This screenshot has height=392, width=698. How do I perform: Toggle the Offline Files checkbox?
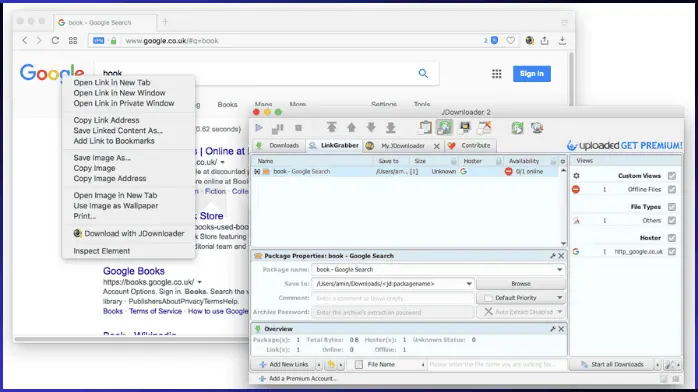pos(672,190)
